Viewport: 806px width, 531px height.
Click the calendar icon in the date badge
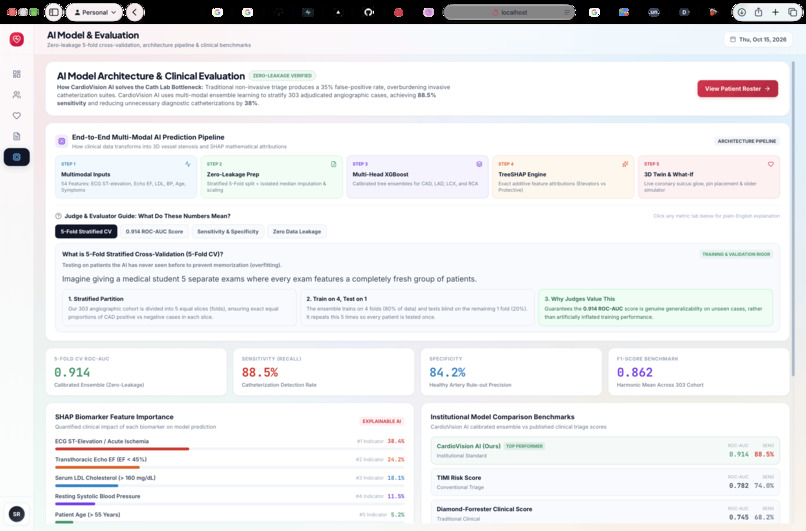732,39
